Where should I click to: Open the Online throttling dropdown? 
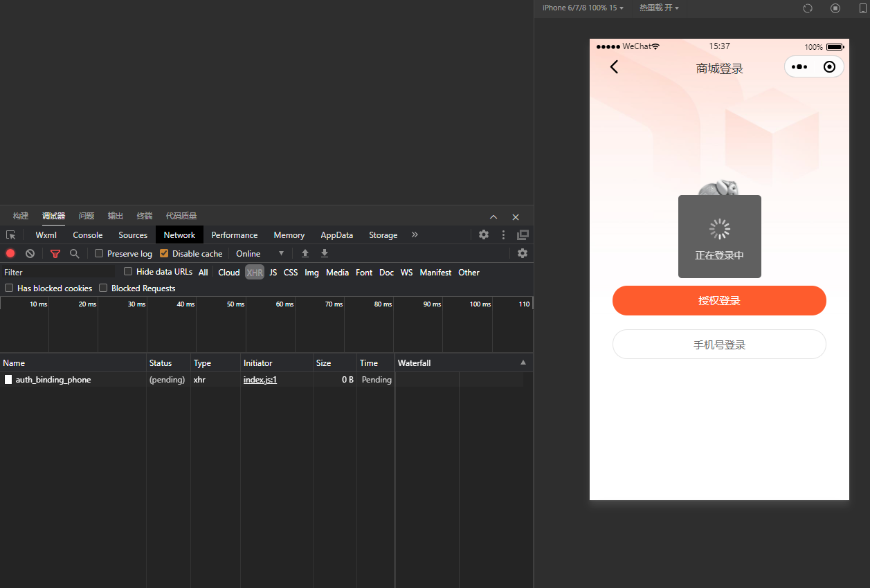point(260,253)
